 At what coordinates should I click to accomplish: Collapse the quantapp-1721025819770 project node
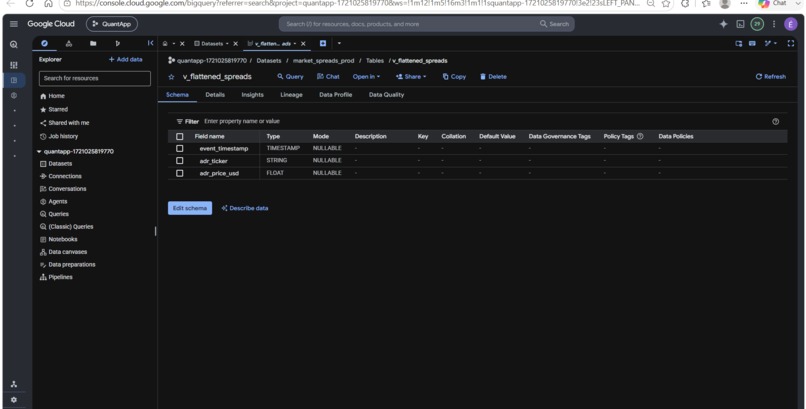39,152
